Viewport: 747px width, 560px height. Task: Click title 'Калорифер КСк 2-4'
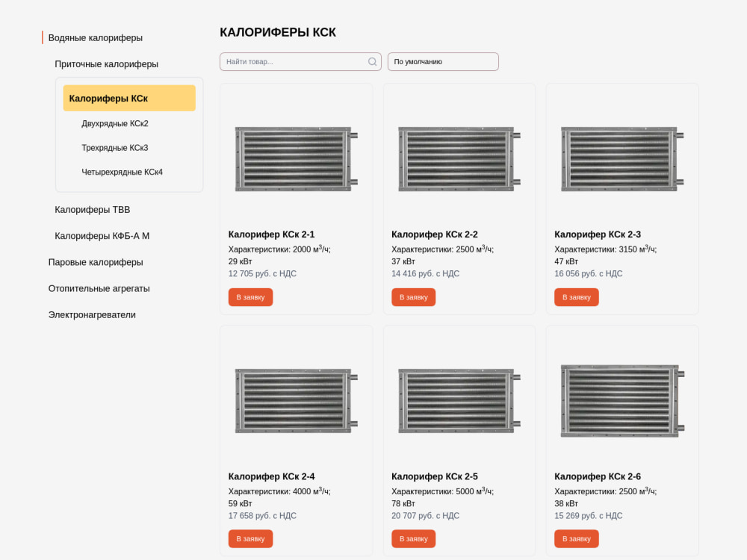(x=271, y=476)
